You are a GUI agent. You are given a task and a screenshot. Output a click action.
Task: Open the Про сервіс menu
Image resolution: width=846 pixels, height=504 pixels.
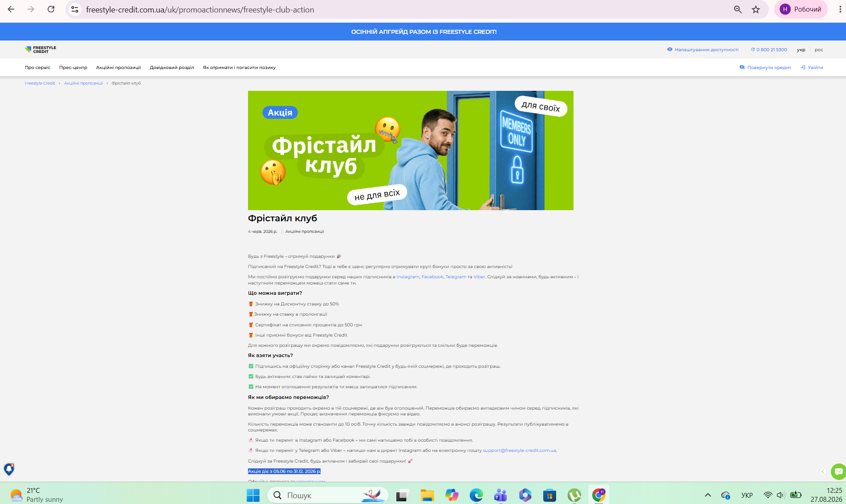(37, 68)
